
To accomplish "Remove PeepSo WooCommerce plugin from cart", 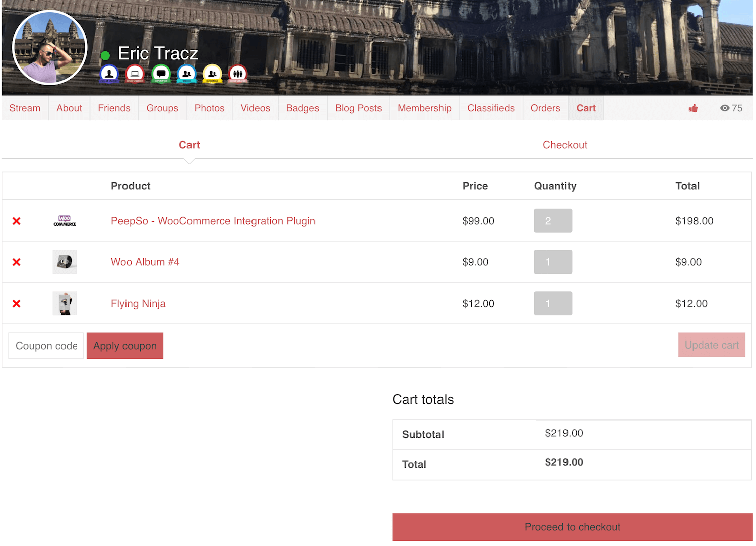I will click(17, 221).
